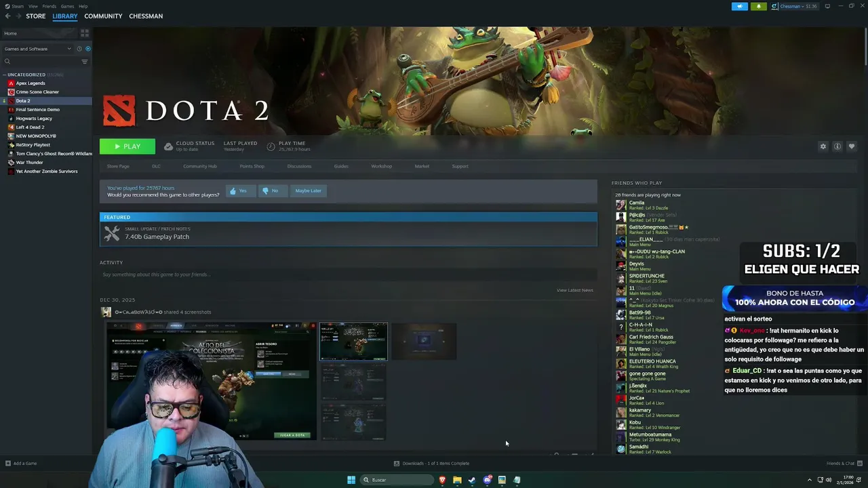
Task: Click the library search field
Action: 41,62
